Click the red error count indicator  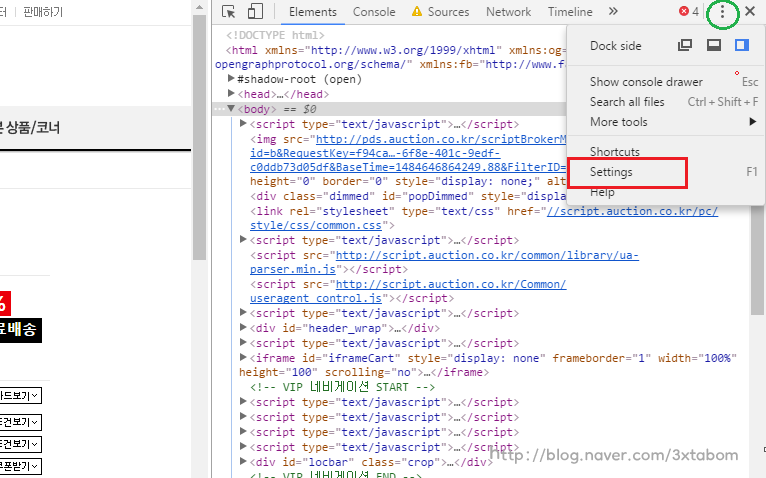(689, 11)
